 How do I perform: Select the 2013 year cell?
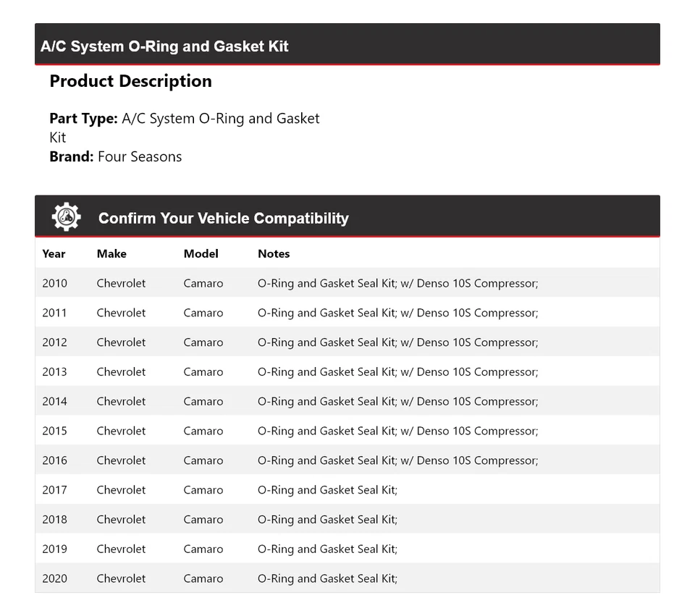(54, 372)
